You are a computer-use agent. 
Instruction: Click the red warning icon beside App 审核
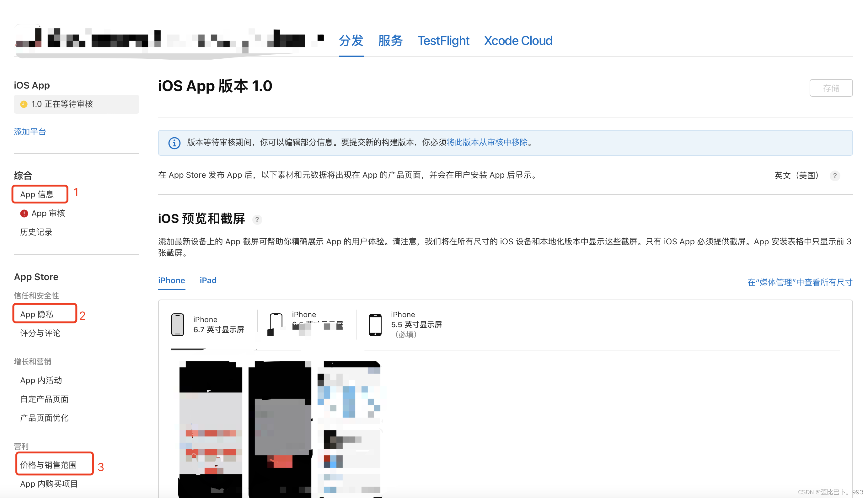(24, 214)
